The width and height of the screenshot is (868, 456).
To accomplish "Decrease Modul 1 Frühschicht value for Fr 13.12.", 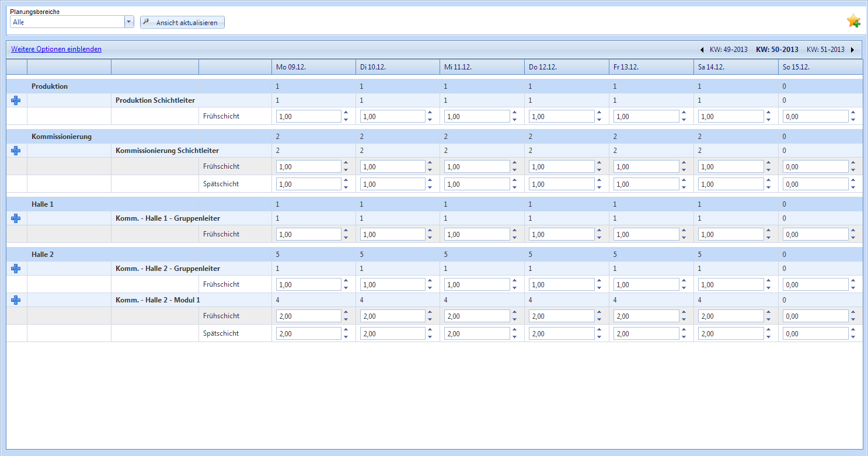I will click(x=683, y=319).
